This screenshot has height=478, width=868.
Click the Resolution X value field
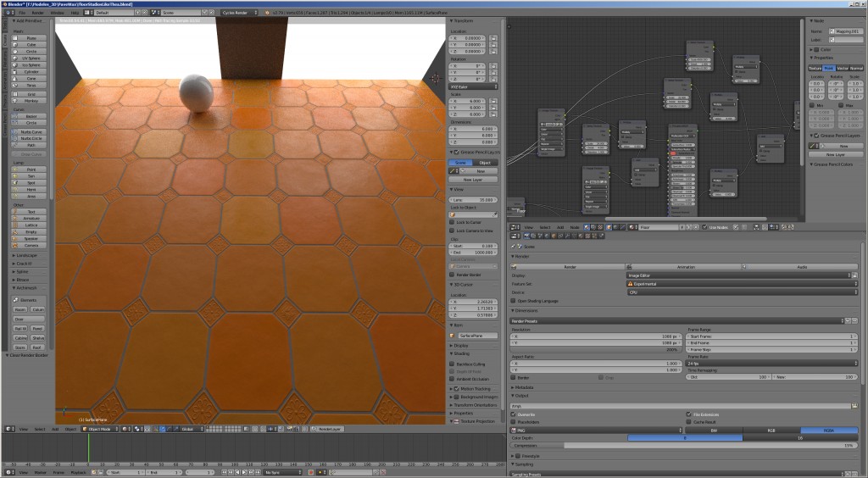596,336
